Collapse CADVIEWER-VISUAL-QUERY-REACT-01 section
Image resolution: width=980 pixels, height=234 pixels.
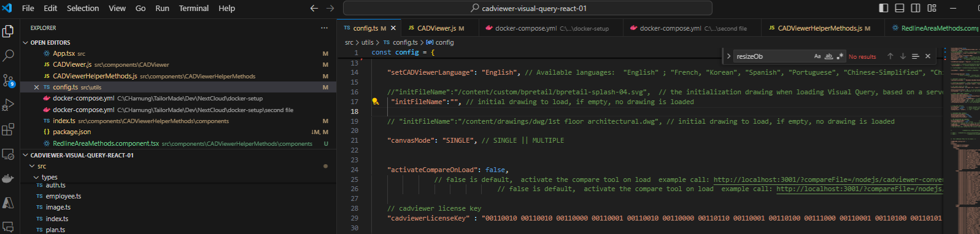pyautogui.click(x=178, y=155)
